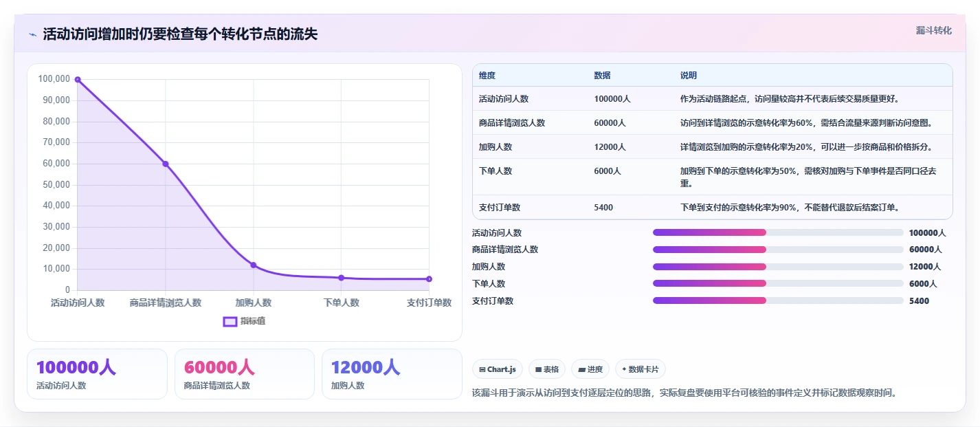Click the 漏斗转化 tag in the header
Screen dimensions: 980x427
pos(934,30)
